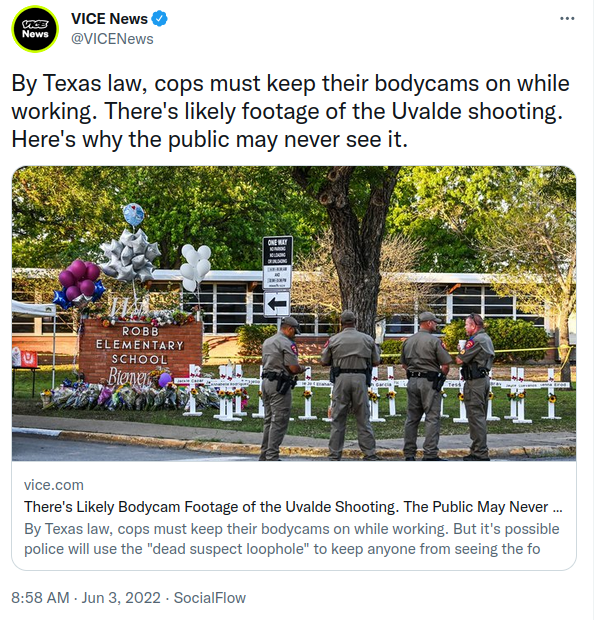Image resolution: width=599 pixels, height=620 pixels.
Task: Click the group of officers in photo
Action: pyautogui.click(x=377, y=386)
